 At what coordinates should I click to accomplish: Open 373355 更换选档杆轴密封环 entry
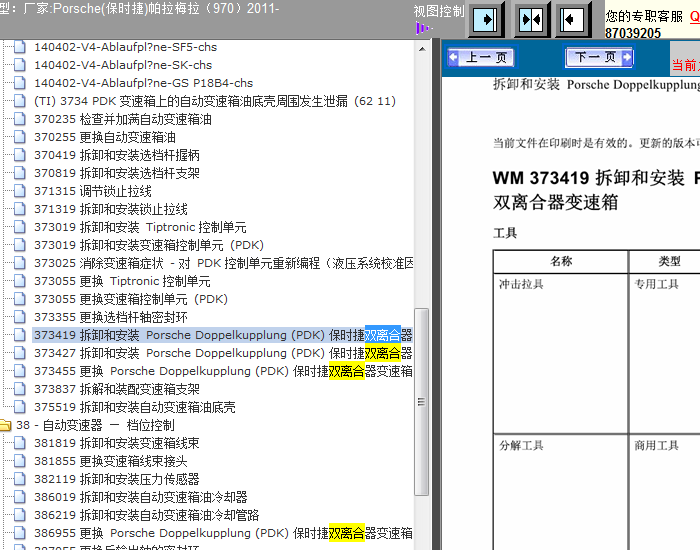(110, 317)
